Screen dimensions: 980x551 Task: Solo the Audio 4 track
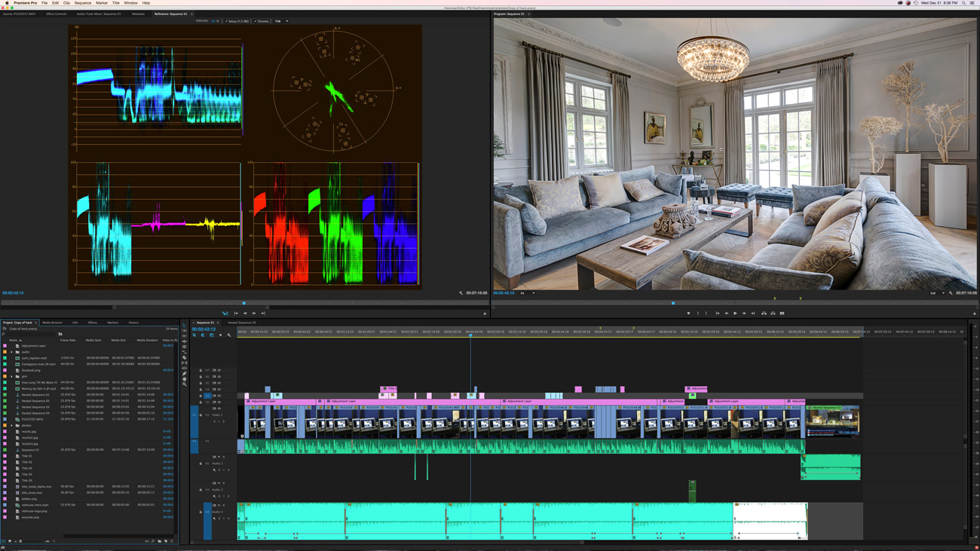[224, 505]
